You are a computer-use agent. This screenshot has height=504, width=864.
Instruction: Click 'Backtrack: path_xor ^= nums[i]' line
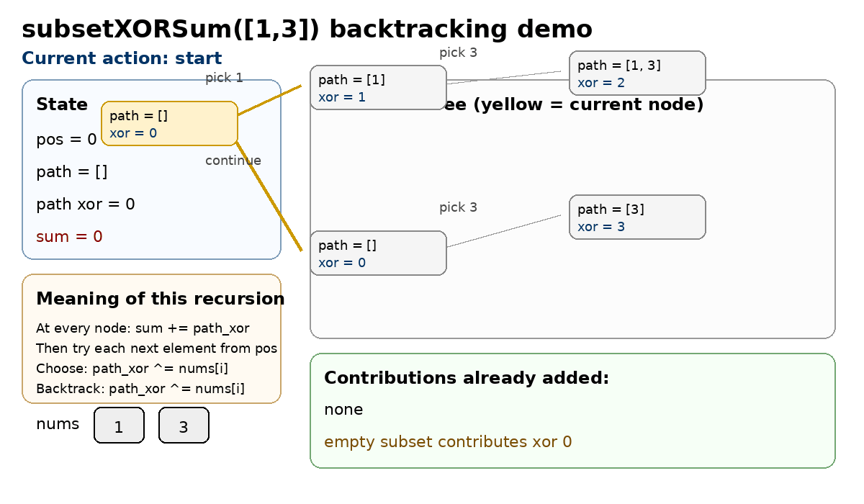pos(140,389)
